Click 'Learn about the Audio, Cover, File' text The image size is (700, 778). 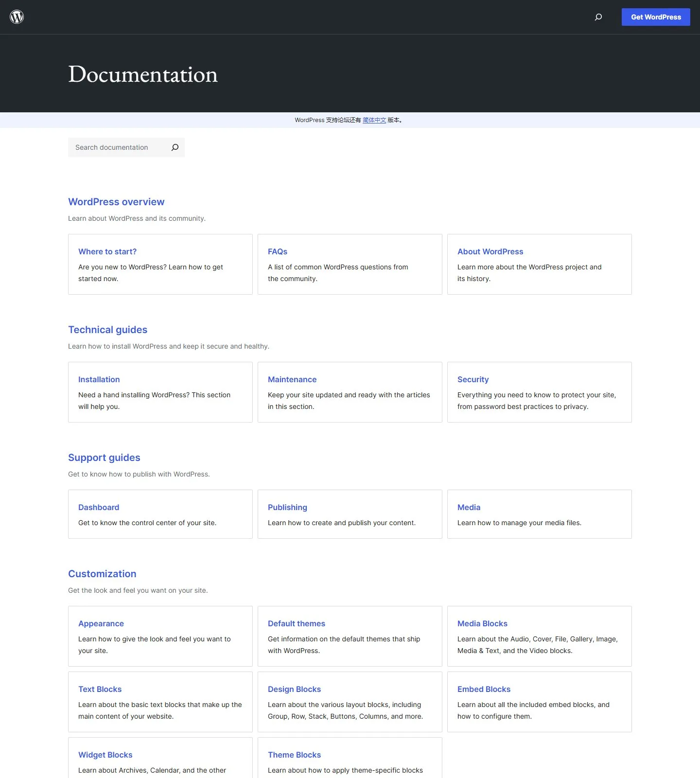(538, 645)
